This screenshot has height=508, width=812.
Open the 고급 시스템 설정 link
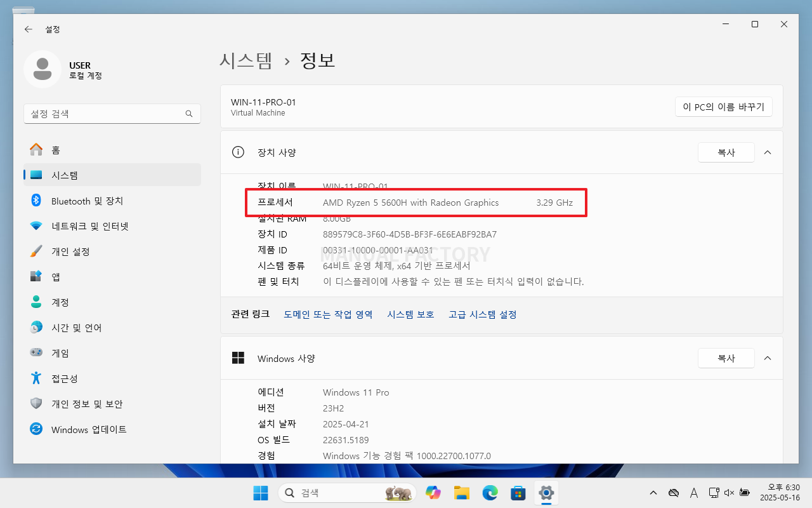[x=483, y=314]
